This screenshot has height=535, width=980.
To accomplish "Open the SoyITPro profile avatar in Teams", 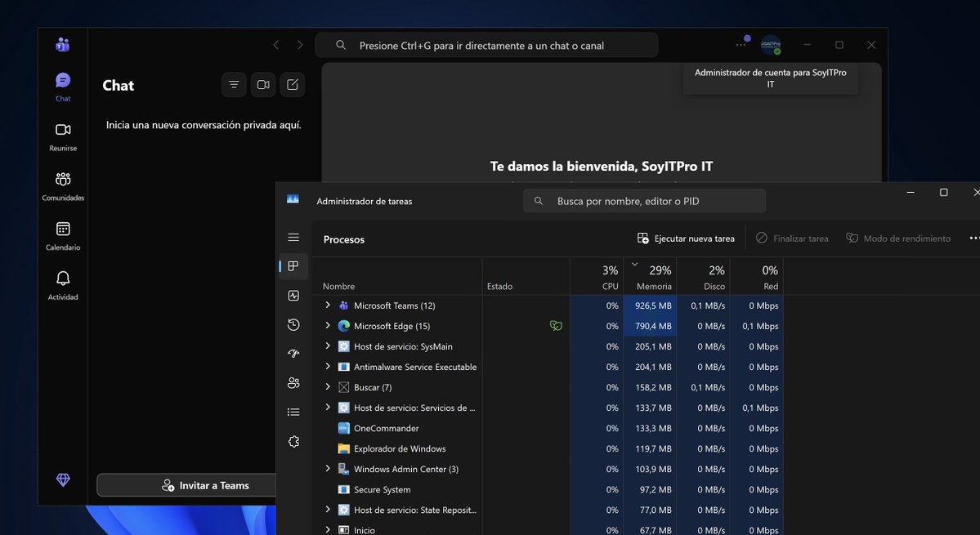I will (771, 45).
